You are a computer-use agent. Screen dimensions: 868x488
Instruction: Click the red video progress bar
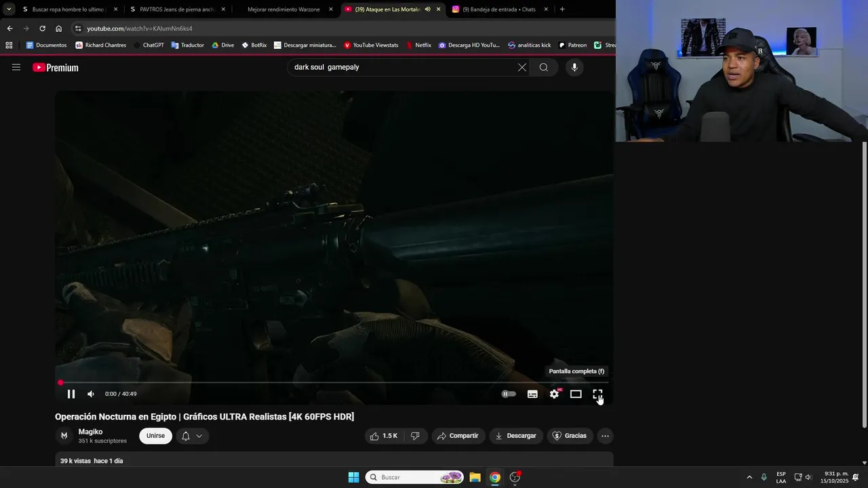(334, 383)
